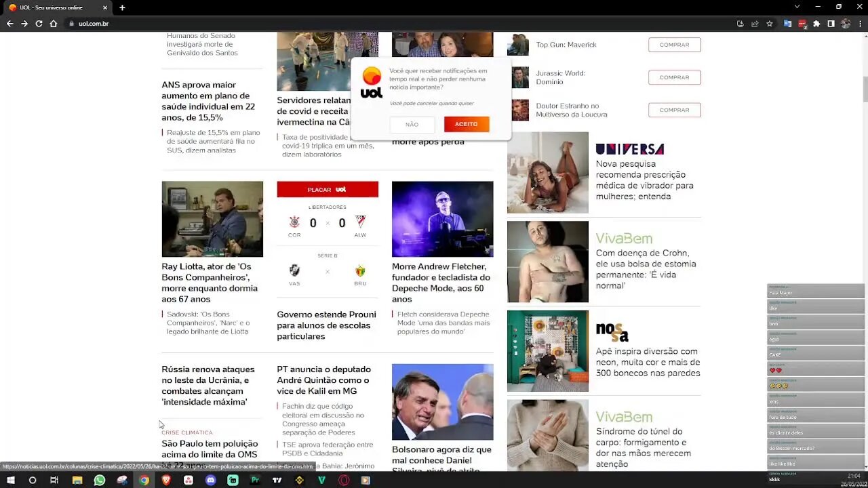Image resolution: width=868 pixels, height=488 pixels.
Task: Open WhatsApp from taskbar
Action: click(100, 481)
